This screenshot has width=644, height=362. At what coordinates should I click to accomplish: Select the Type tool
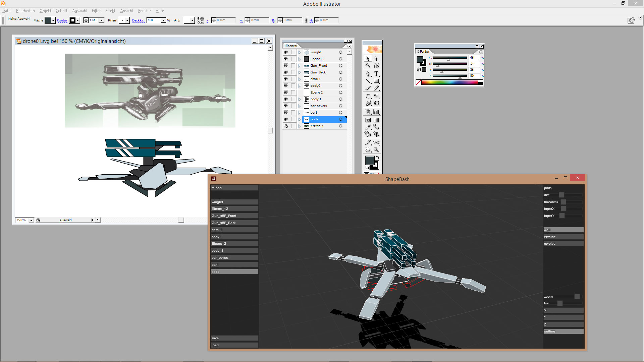pos(376,74)
